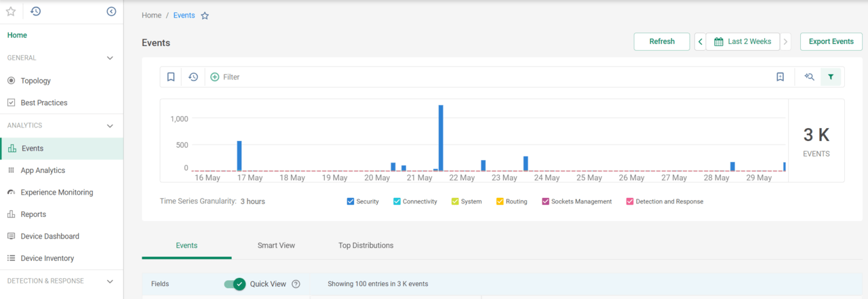Open the recent history clock icon in sidebar
This screenshot has height=299, width=868.
36,12
